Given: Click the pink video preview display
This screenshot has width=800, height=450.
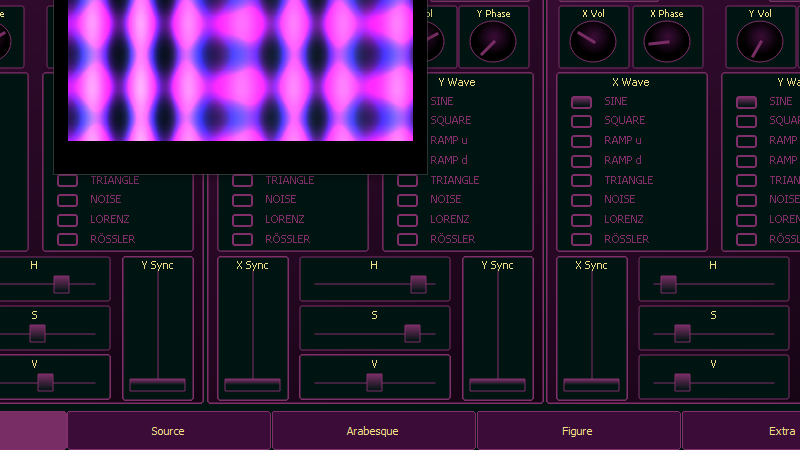Looking at the screenshot, I should click(x=240, y=70).
